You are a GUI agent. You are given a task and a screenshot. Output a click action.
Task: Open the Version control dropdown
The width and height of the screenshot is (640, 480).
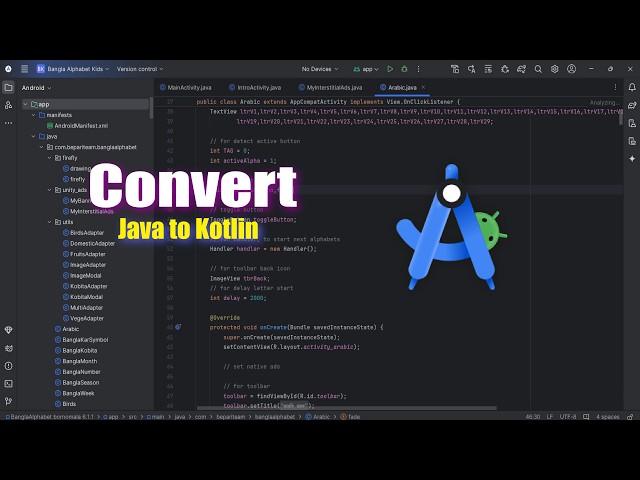[x=140, y=69]
